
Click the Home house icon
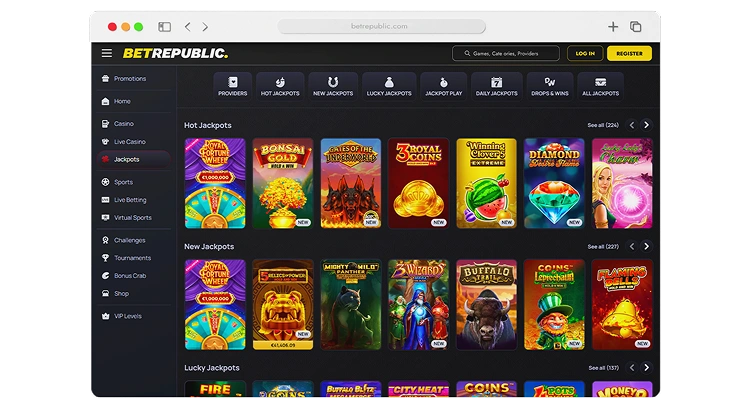click(105, 101)
